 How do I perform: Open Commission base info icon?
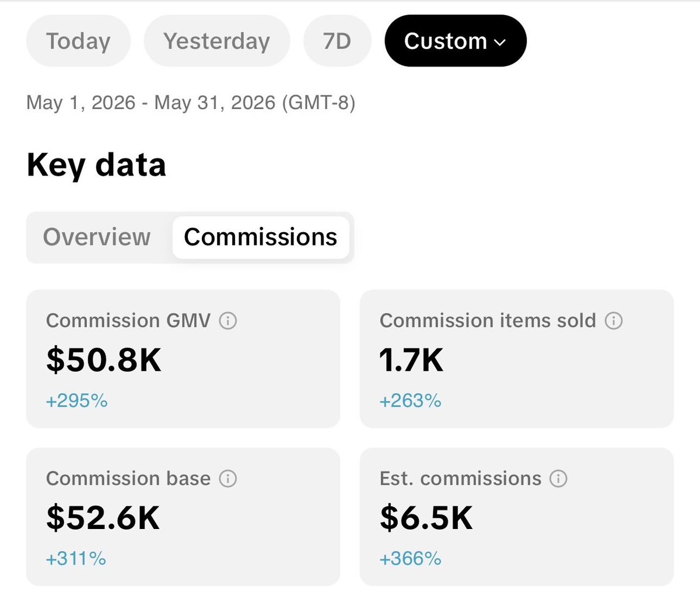[x=228, y=479]
